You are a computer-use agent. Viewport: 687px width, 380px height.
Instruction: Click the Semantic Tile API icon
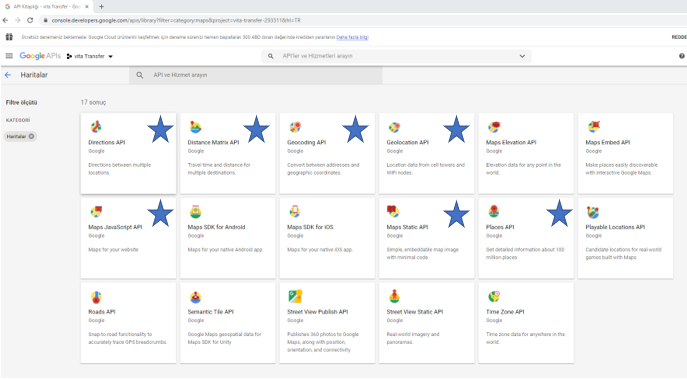[x=195, y=297]
